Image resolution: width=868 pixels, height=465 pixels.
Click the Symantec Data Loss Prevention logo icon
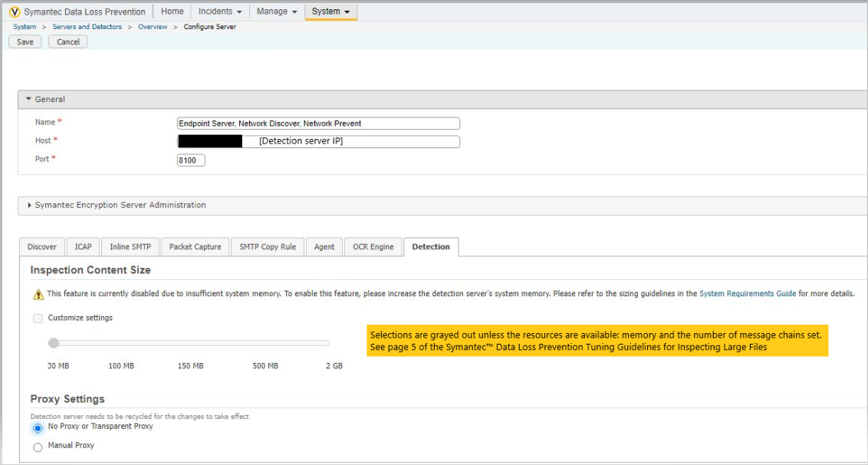pyautogui.click(x=15, y=12)
